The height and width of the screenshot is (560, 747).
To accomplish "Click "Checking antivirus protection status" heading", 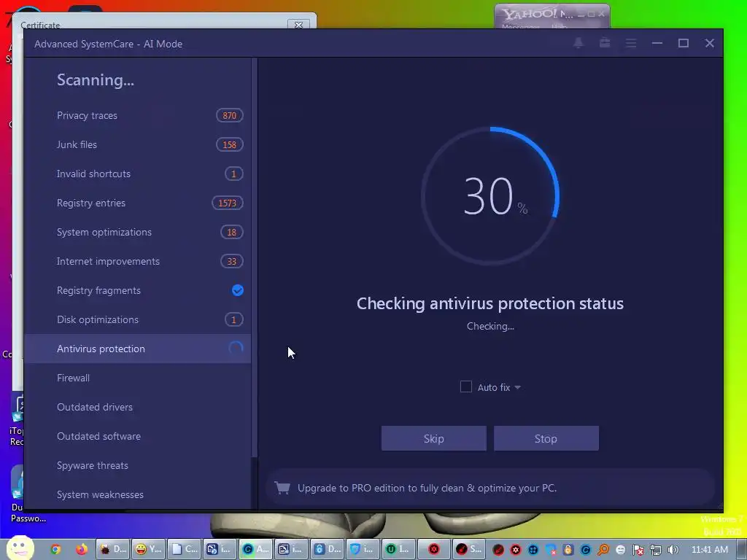I will coord(489,303).
